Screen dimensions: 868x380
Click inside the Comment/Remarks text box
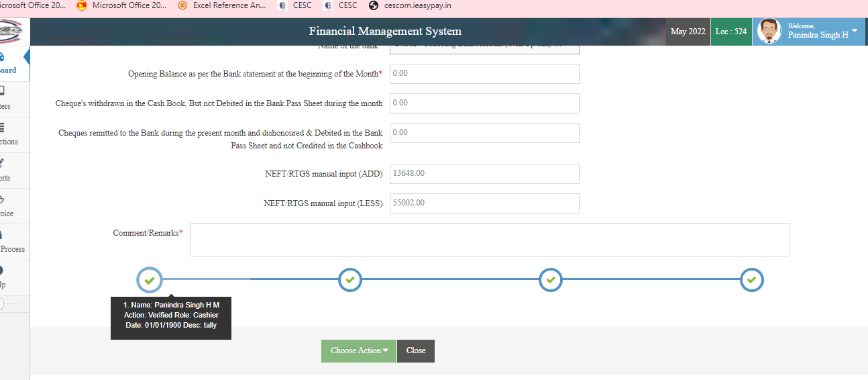tap(490, 240)
